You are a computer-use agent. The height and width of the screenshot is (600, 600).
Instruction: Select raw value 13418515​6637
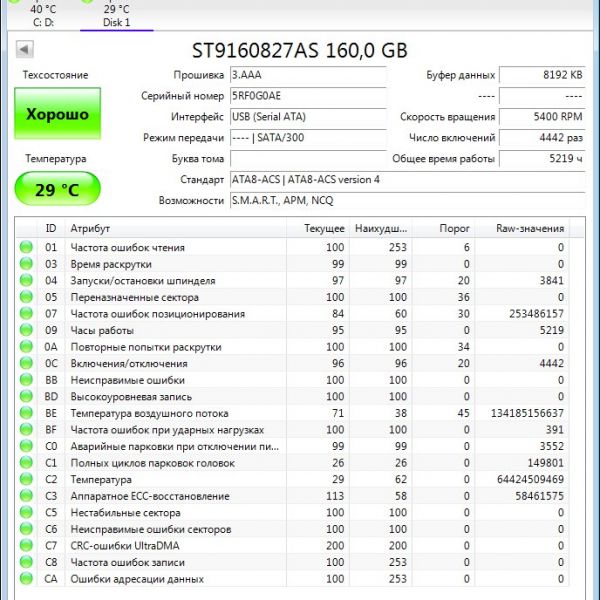(x=527, y=413)
